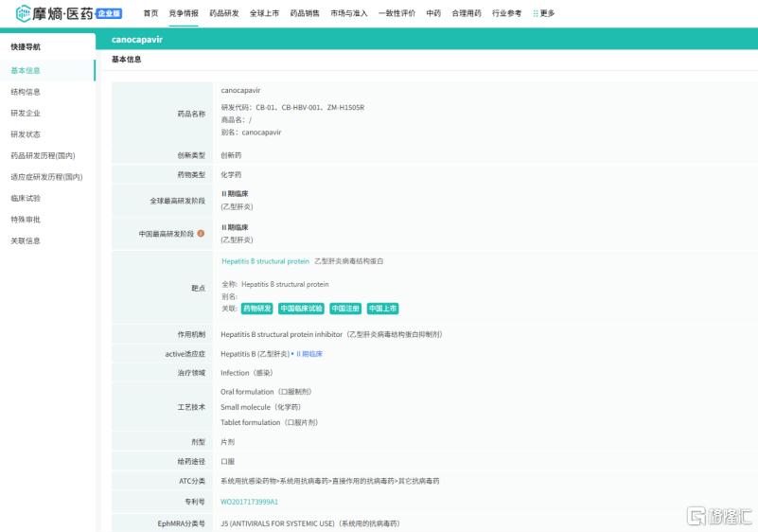
Task: Jump to 特殊审批 in the sidebar
Action: 26,220
